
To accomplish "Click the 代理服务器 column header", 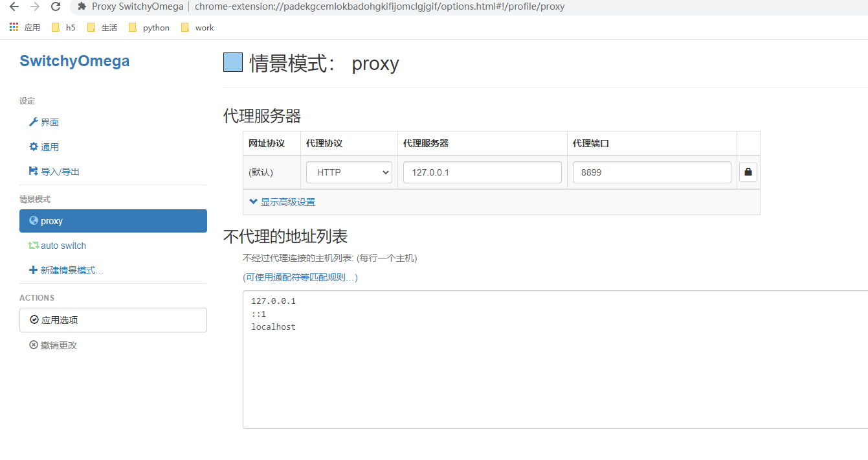I will coord(426,143).
